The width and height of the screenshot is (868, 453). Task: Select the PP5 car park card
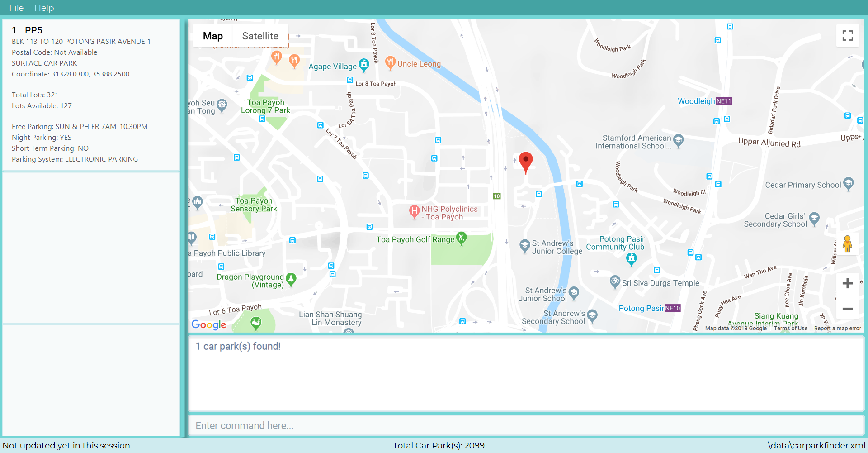91,95
